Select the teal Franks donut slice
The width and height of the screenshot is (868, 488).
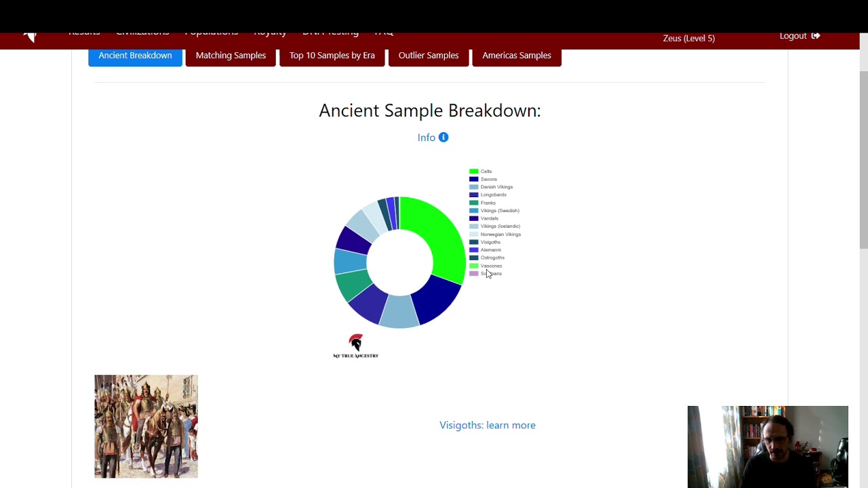click(351, 285)
